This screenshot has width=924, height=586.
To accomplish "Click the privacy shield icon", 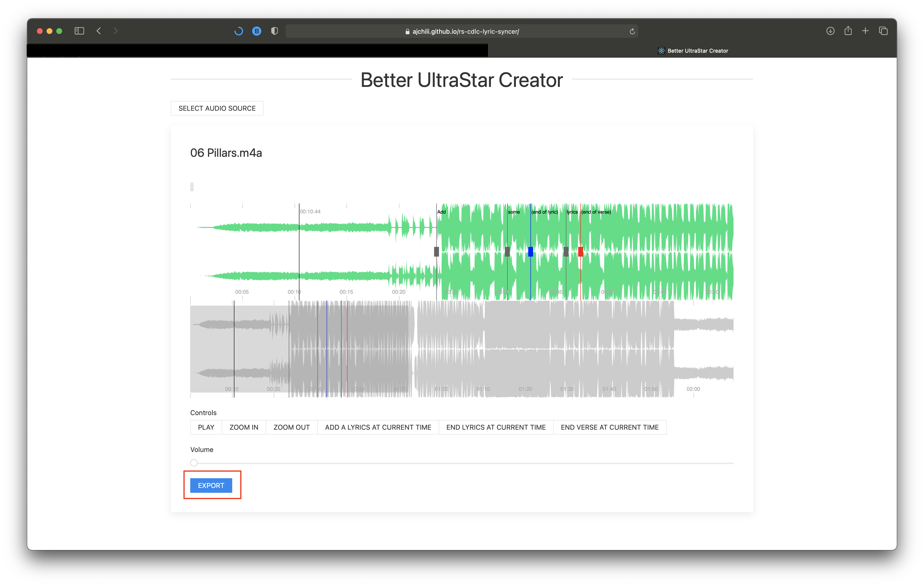I will coord(274,31).
